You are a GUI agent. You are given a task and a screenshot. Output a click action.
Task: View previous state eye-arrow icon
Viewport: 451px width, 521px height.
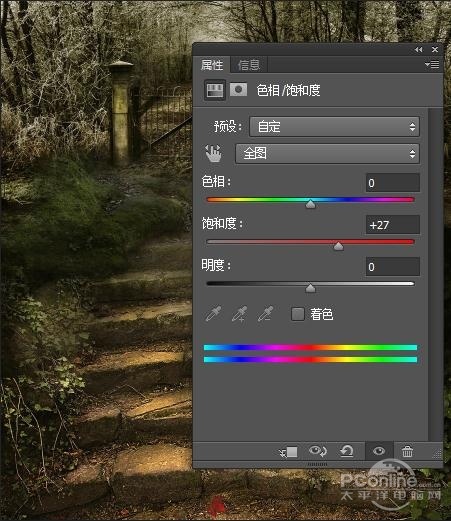pos(318,451)
